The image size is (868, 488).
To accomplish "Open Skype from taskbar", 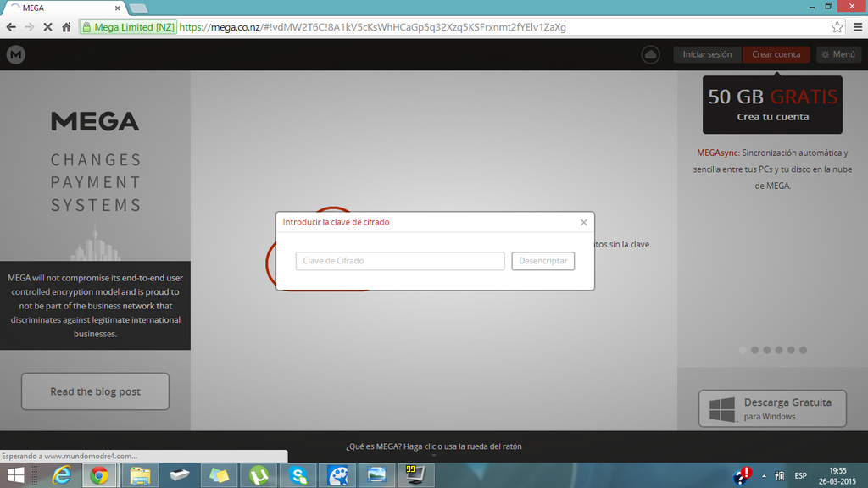I will tap(298, 475).
